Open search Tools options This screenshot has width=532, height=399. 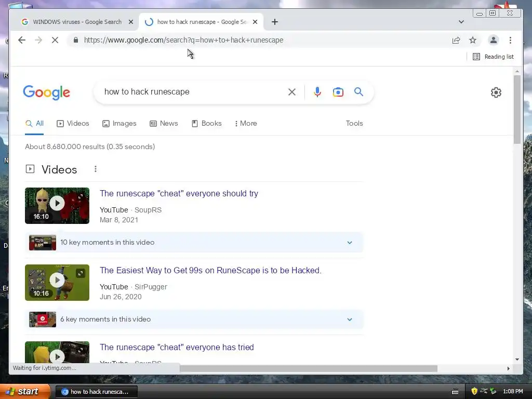[x=354, y=124]
